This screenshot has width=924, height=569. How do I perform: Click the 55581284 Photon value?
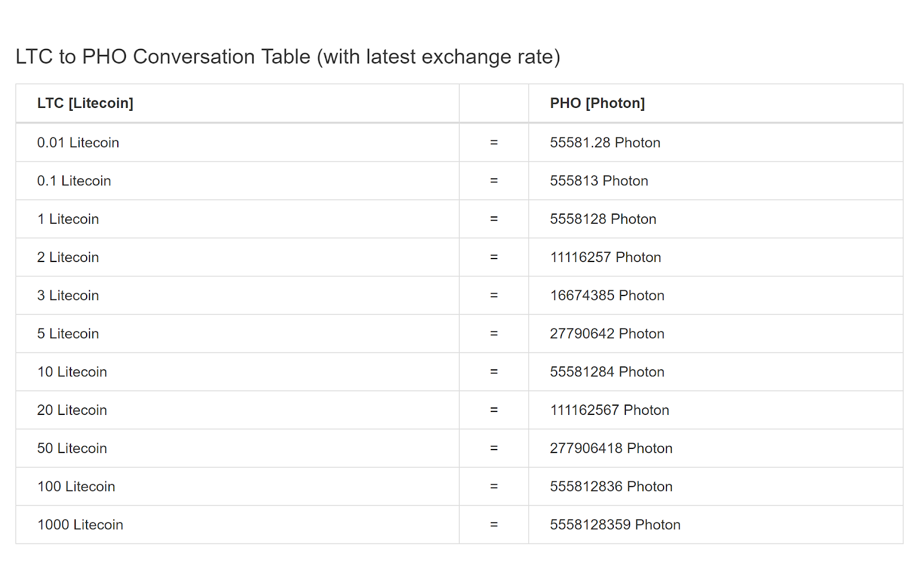(607, 372)
